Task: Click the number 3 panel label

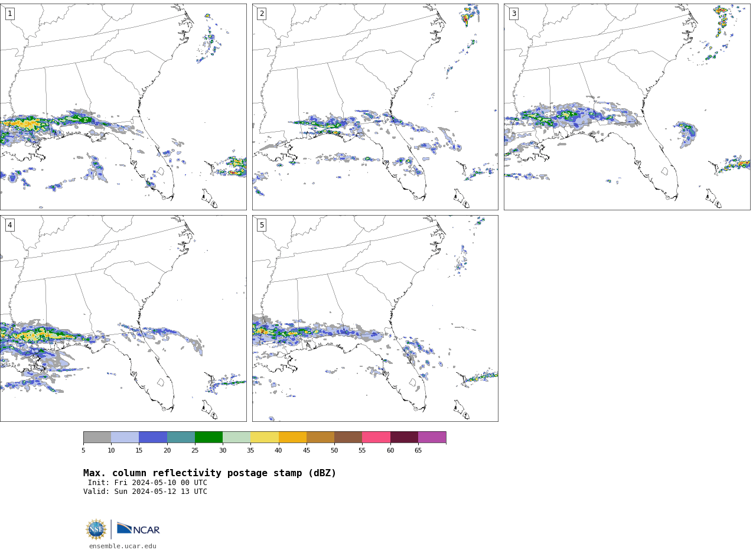Action: point(513,14)
